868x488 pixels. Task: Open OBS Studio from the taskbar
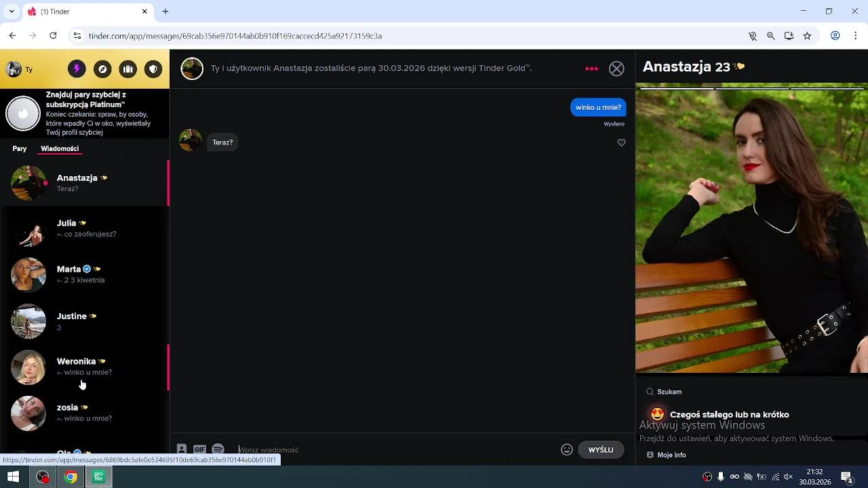[x=43, y=476]
